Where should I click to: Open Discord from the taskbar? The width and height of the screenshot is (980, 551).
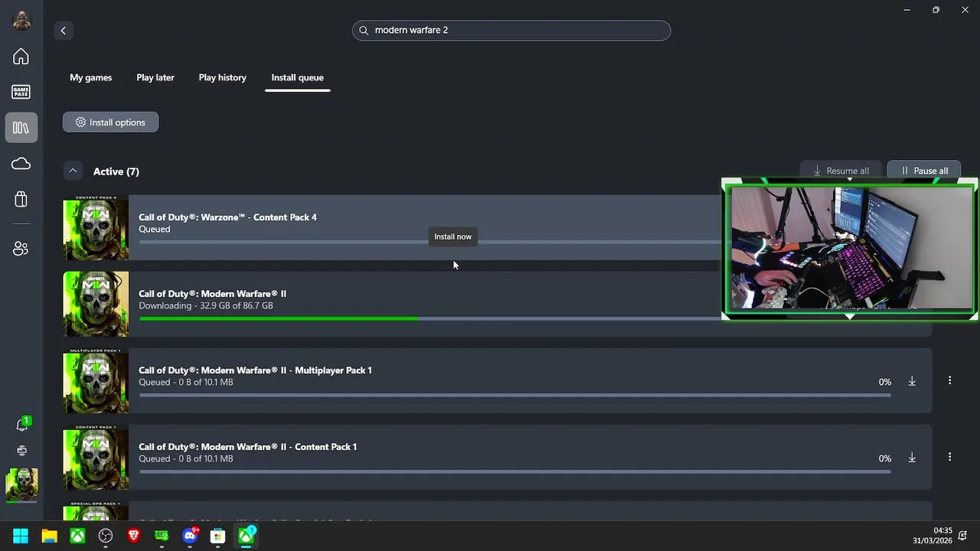(x=190, y=536)
